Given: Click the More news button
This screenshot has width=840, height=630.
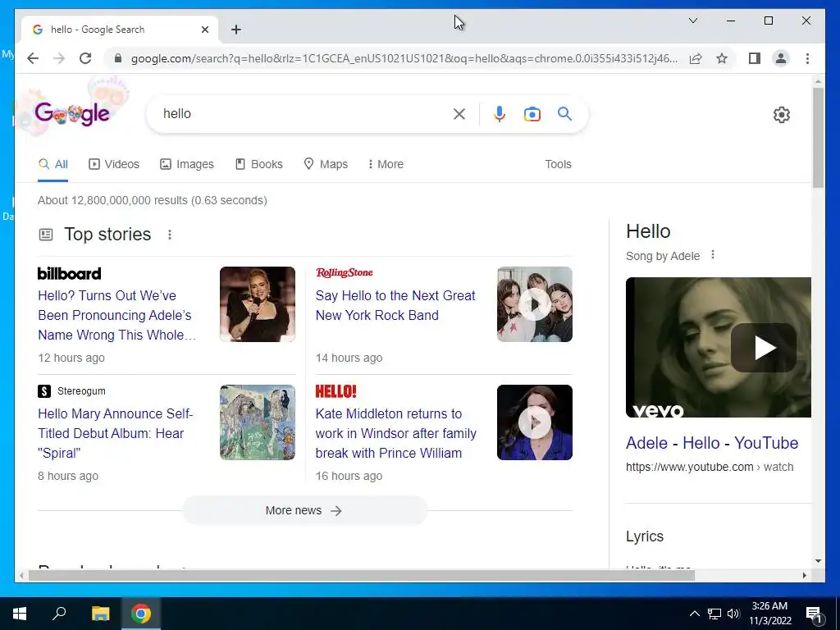Looking at the screenshot, I should (304, 510).
